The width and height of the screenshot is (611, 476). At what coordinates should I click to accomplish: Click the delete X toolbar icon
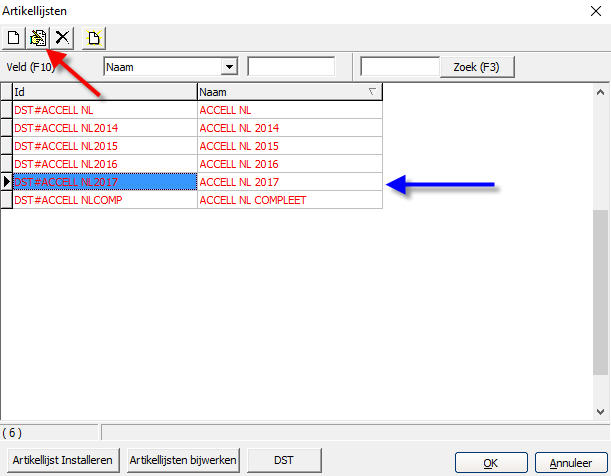62,38
